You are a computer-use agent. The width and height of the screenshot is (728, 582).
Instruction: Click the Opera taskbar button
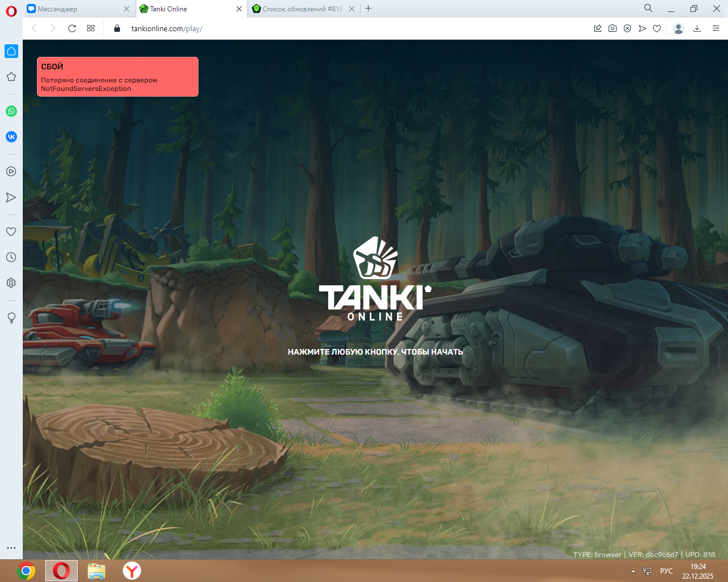(61, 571)
